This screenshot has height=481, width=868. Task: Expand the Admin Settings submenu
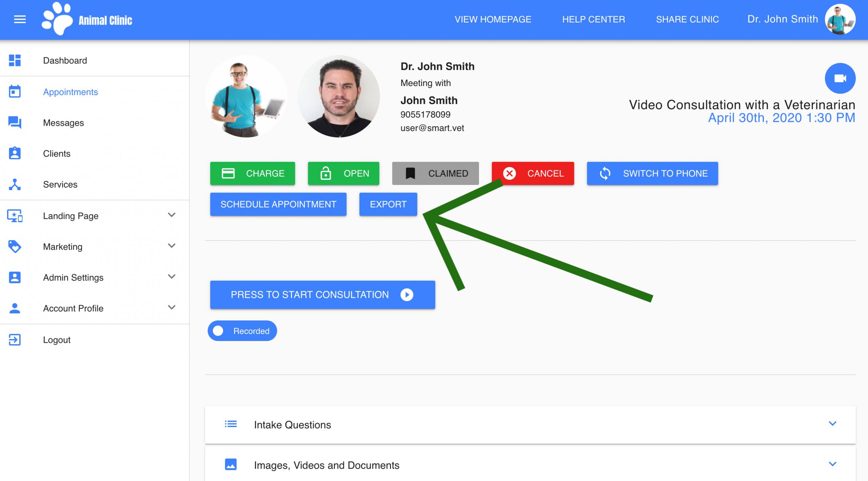pyautogui.click(x=172, y=276)
